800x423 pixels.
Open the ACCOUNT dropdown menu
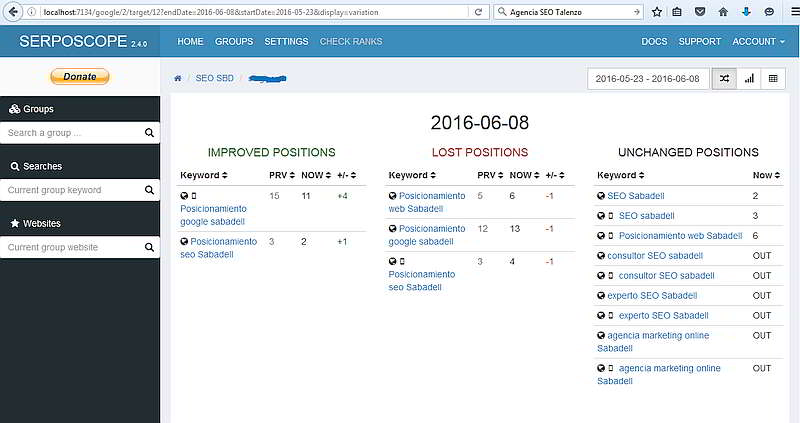[758, 41]
